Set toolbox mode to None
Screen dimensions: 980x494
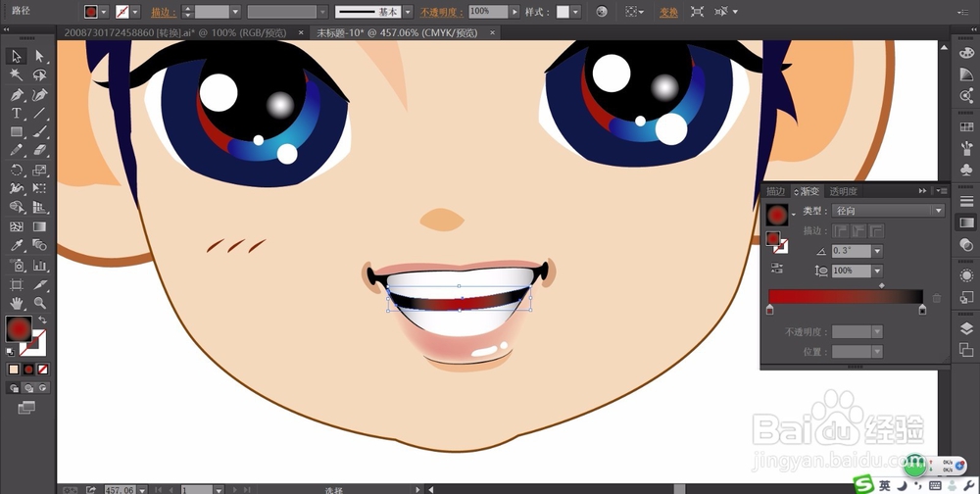pyautogui.click(x=42, y=370)
